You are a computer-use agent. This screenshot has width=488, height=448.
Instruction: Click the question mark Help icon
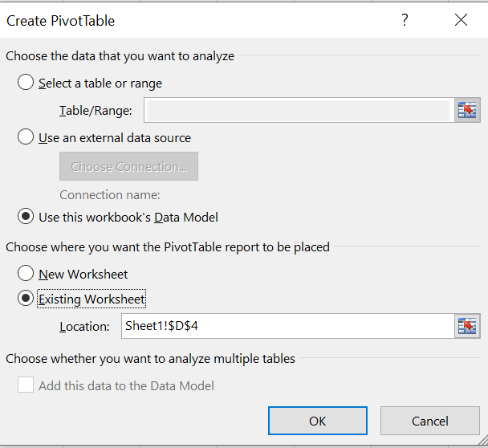(x=405, y=20)
